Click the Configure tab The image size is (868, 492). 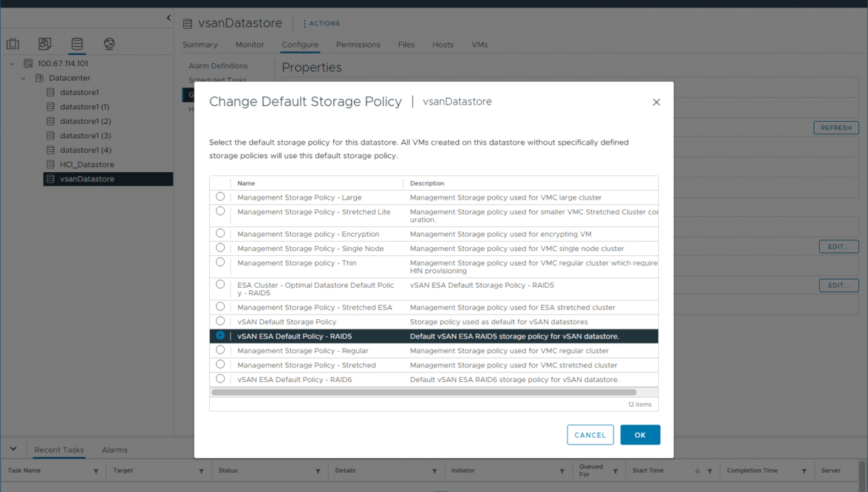300,45
